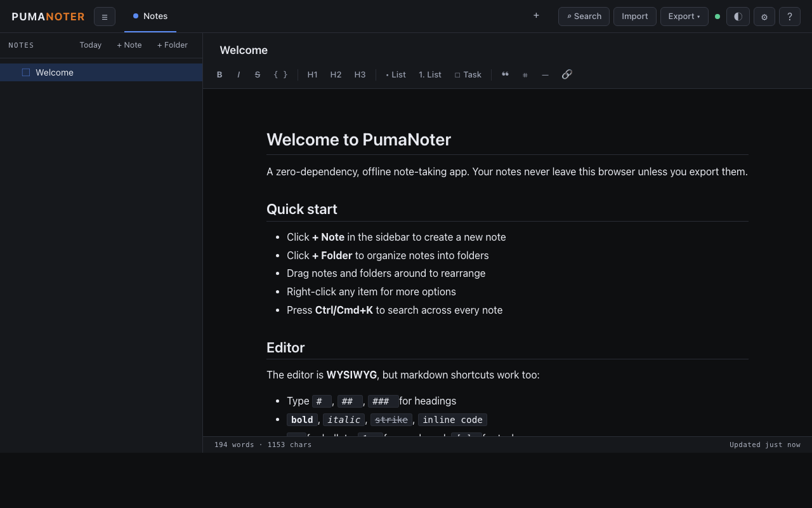The height and width of the screenshot is (508, 812).
Task: Open a new tab with the plus icon
Action: tap(536, 16)
